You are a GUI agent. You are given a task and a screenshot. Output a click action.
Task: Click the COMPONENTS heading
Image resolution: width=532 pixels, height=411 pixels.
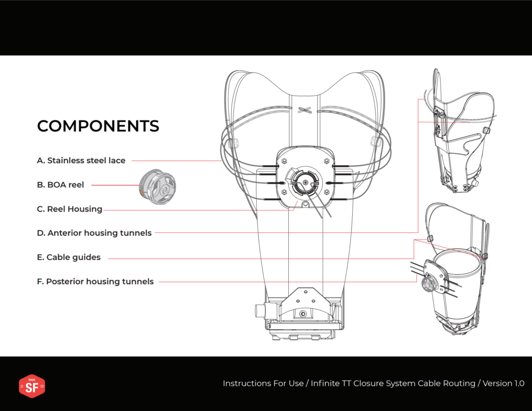coord(98,126)
